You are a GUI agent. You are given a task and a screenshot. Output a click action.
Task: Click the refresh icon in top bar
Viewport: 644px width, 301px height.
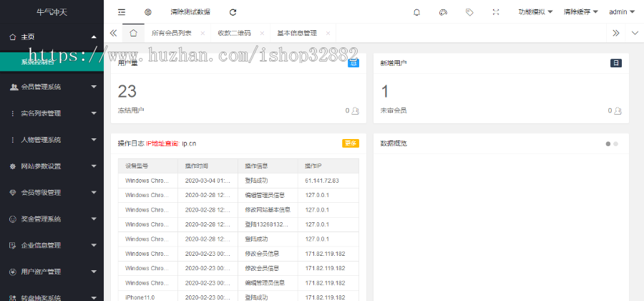[x=233, y=12]
